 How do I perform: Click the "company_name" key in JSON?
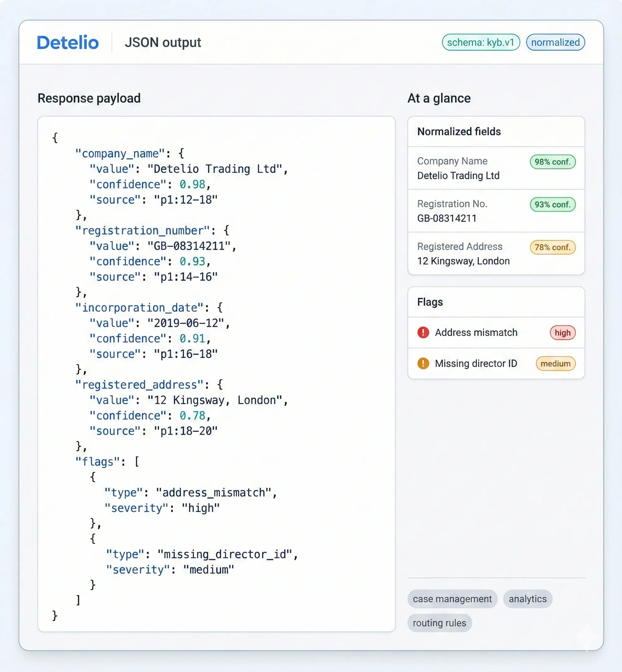point(120,154)
